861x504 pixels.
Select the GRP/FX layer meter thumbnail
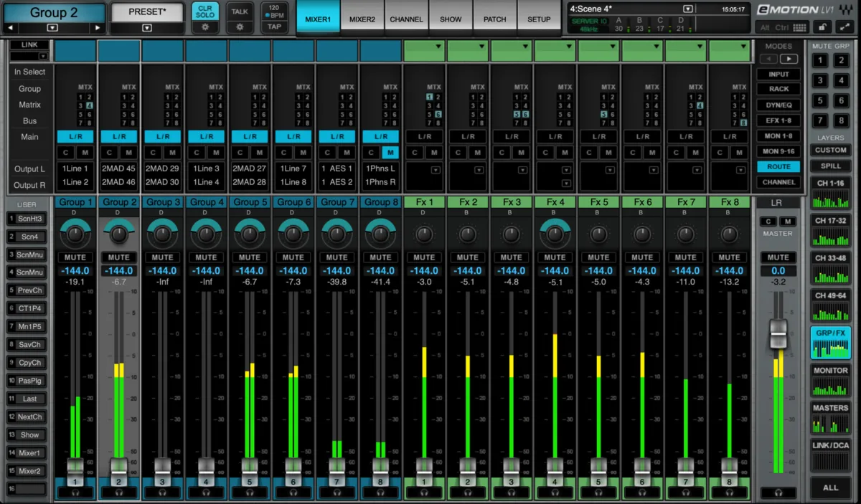click(830, 342)
